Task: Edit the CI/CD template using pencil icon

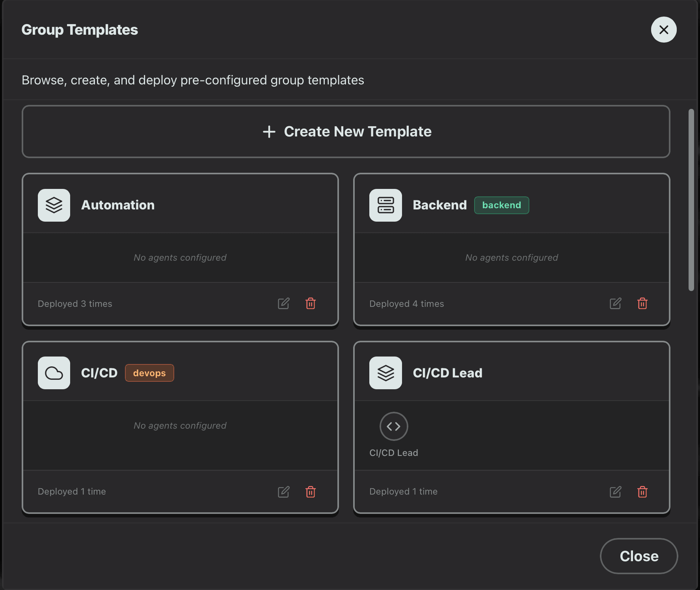Action: (x=283, y=491)
